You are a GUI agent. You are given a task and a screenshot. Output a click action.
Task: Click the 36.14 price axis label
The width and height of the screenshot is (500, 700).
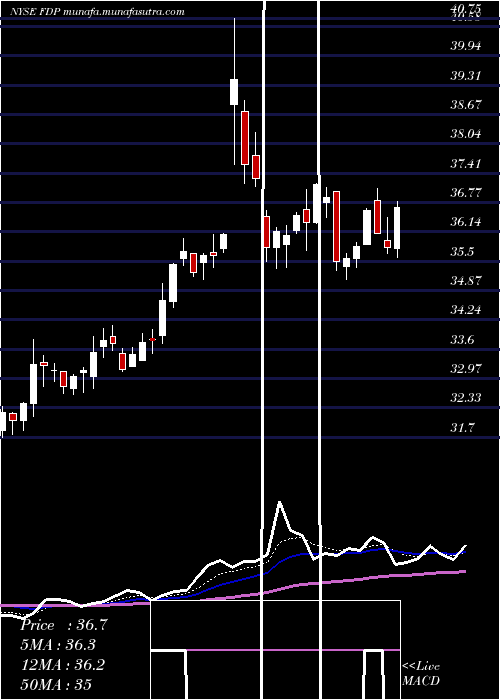coord(466,222)
